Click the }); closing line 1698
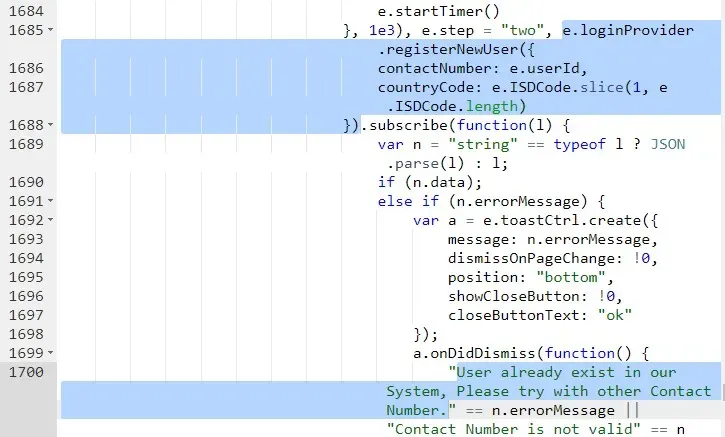 [425, 334]
